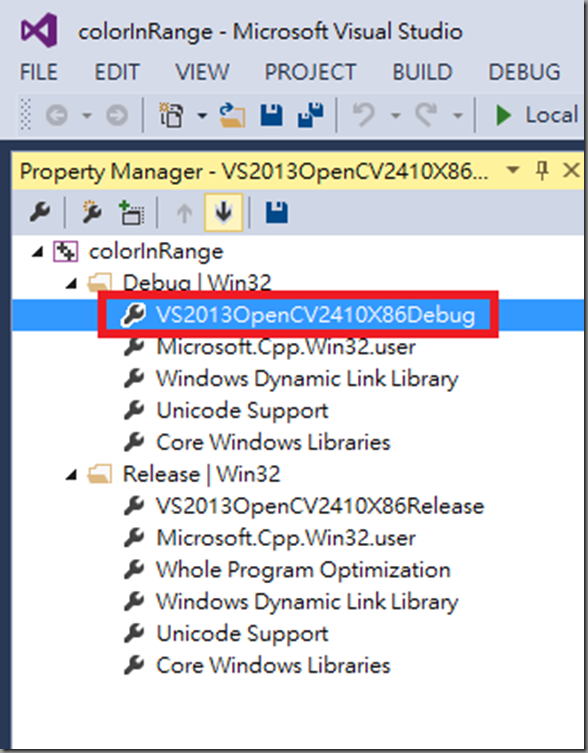
Task: Open the Redo history dropdown arrow
Action: [x=458, y=115]
